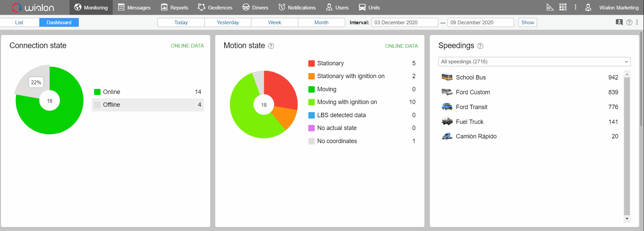The height and width of the screenshot is (231, 644).
Task: Click the Wialon logo
Action: [33, 7]
